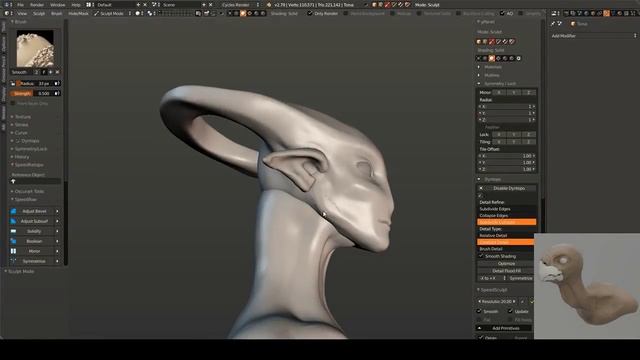
Task: Open the Sculpt Mode selector dropdown
Action: point(112,13)
